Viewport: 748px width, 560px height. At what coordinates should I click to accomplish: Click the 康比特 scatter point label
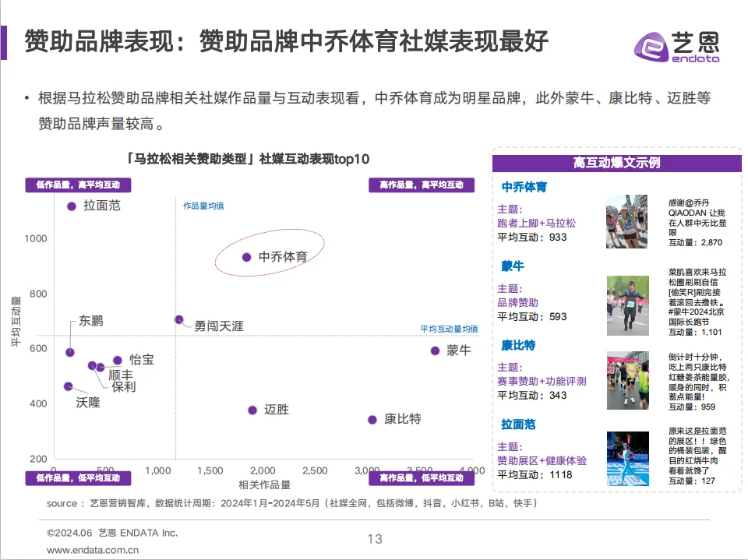point(403,419)
